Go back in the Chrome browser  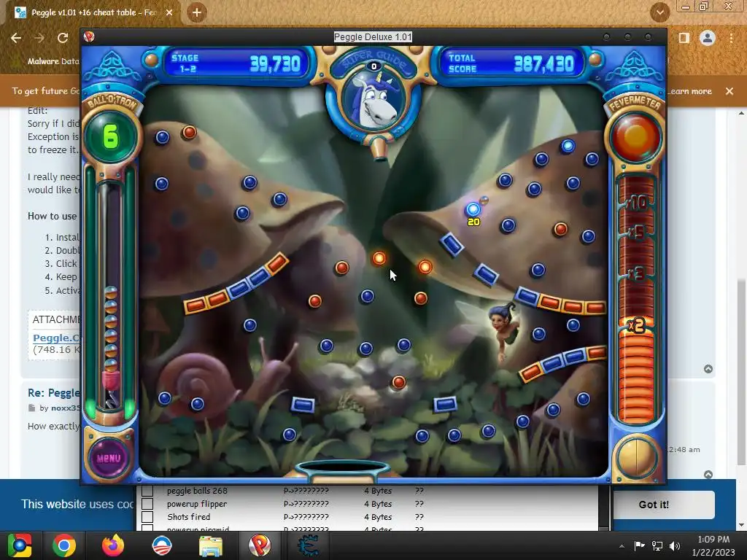(x=16, y=38)
